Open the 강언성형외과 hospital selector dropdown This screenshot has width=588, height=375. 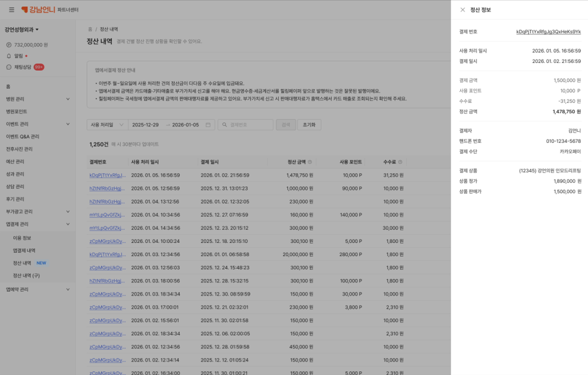(x=22, y=29)
